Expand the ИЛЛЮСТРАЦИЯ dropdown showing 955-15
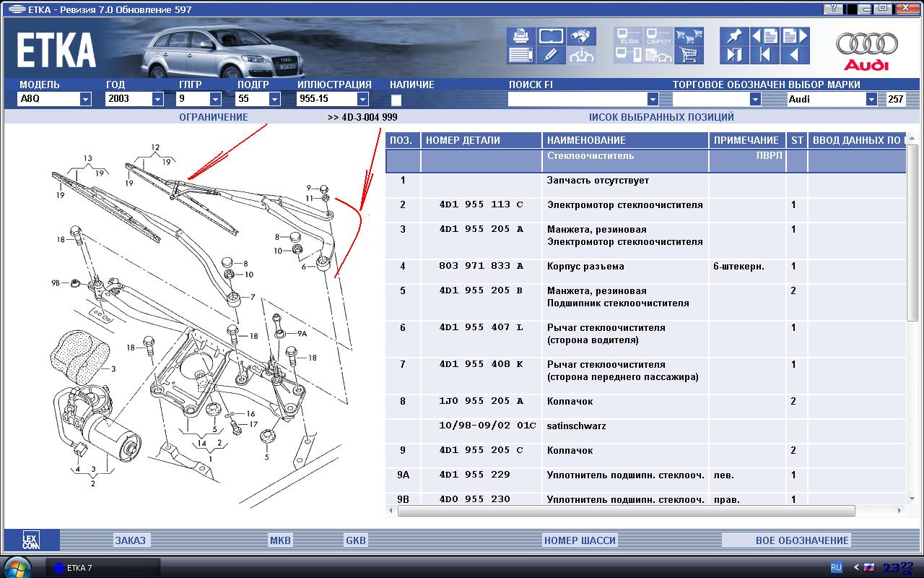924x578 pixels. click(x=362, y=99)
